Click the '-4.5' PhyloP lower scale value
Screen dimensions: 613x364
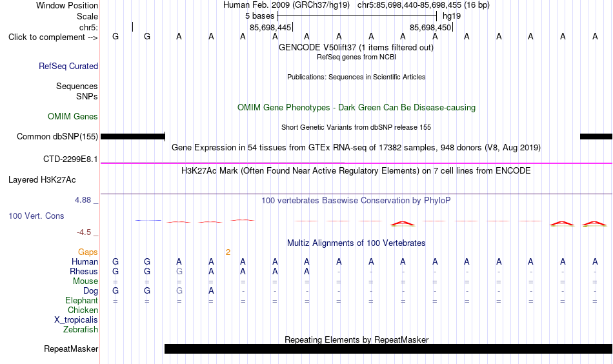click(84, 232)
